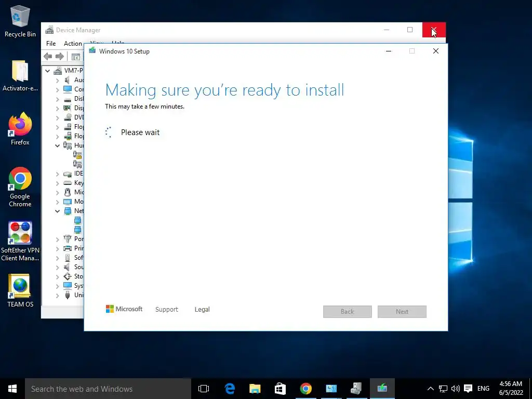Viewport: 532px width, 399px height.
Task: Select the SoftEther VPN Client Manager shortcut
Action: coord(20,241)
